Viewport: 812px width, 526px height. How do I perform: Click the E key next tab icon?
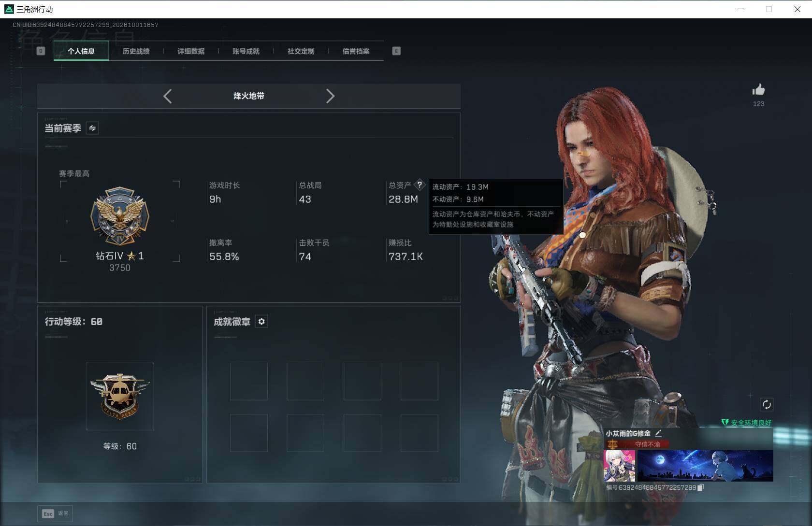tap(396, 51)
